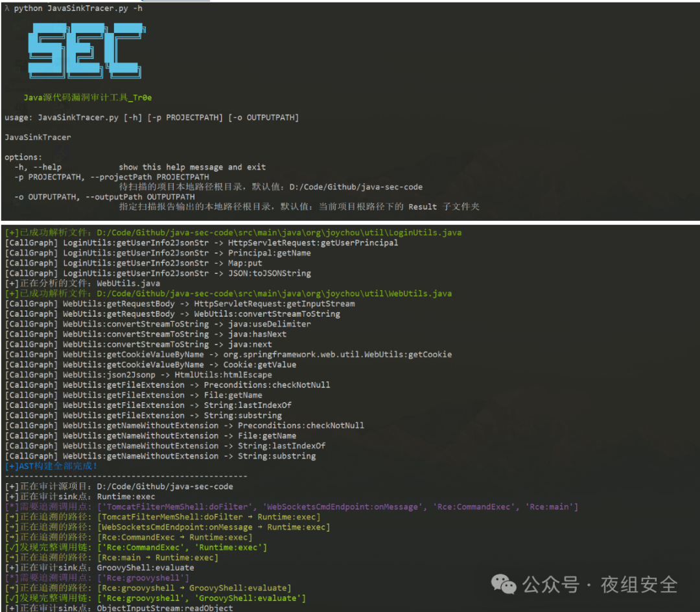Click line 'getFileExtension -> Preconditions:checkNotNull'
700x612 pixels.
tap(167, 385)
